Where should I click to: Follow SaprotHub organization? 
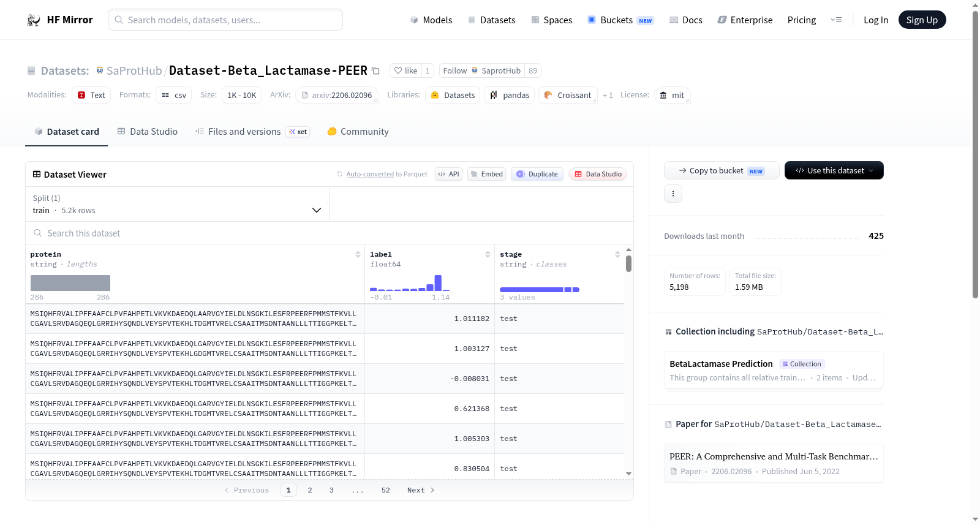(x=482, y=71)
